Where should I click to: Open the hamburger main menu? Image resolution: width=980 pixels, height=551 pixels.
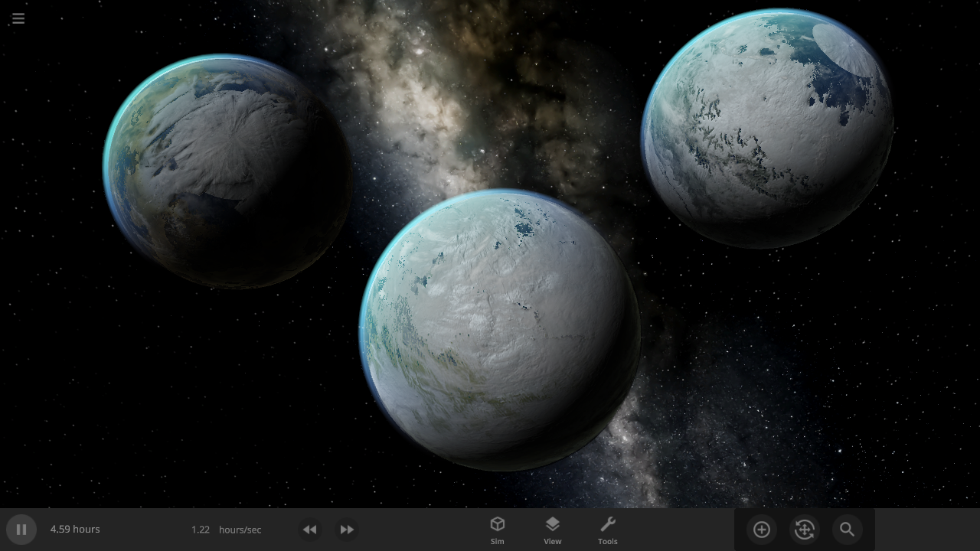tap(18, 18)
